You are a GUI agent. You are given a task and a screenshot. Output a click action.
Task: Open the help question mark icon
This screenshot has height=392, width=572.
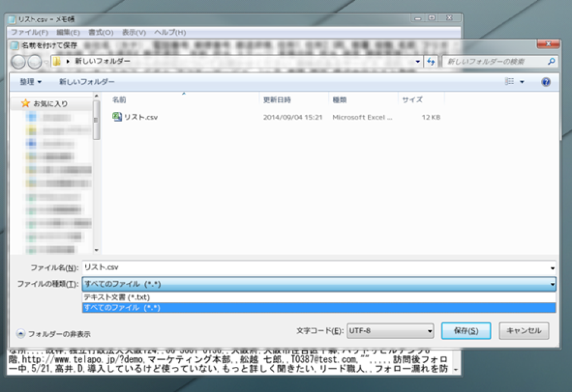[546, 82]
